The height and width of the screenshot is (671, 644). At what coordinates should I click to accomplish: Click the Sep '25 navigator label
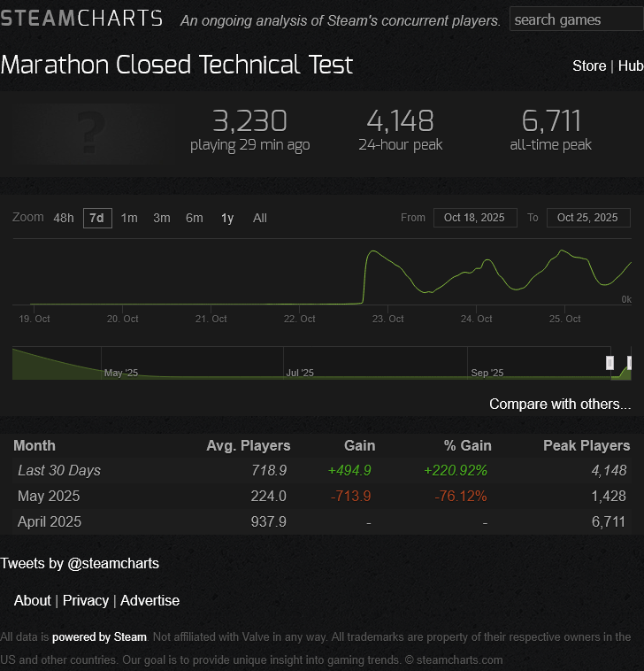[x=487, y=373]
